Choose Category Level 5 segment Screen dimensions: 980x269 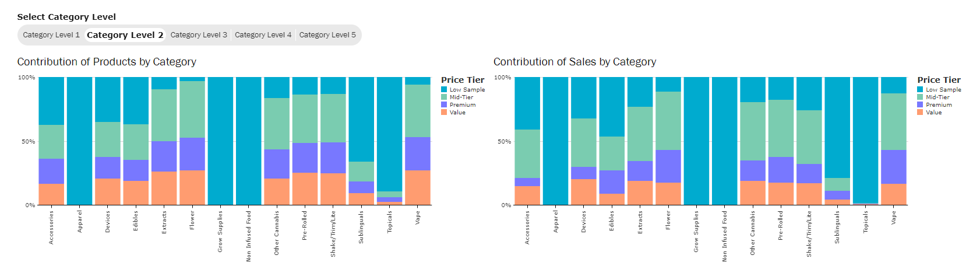[327, 35]
